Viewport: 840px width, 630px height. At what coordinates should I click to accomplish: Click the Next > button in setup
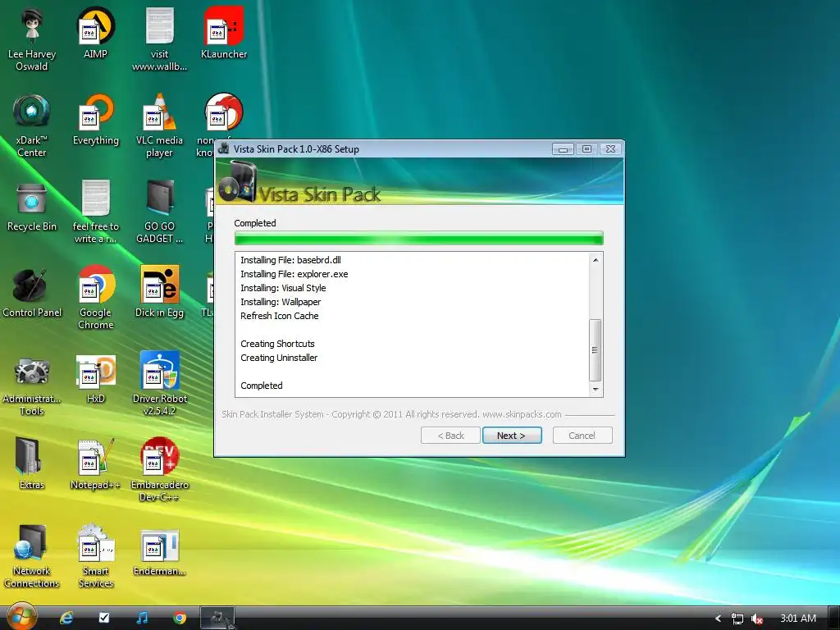point(512,436)
